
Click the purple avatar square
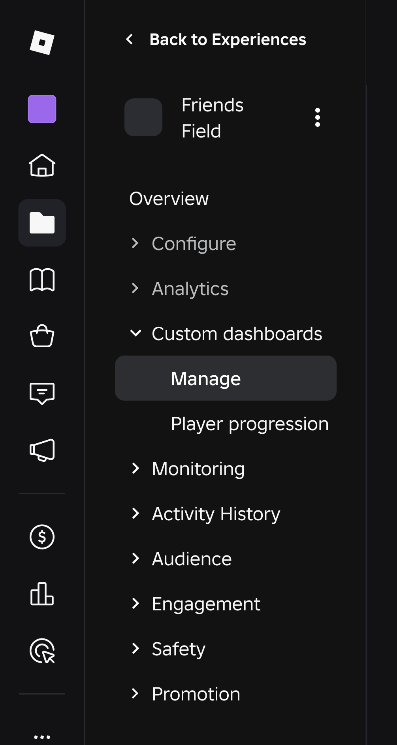[x=42, y=109]
